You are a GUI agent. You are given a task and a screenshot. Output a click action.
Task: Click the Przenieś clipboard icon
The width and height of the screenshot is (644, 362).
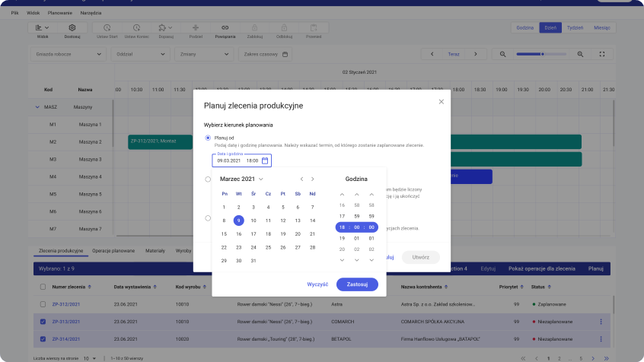[x=314, y=28]
